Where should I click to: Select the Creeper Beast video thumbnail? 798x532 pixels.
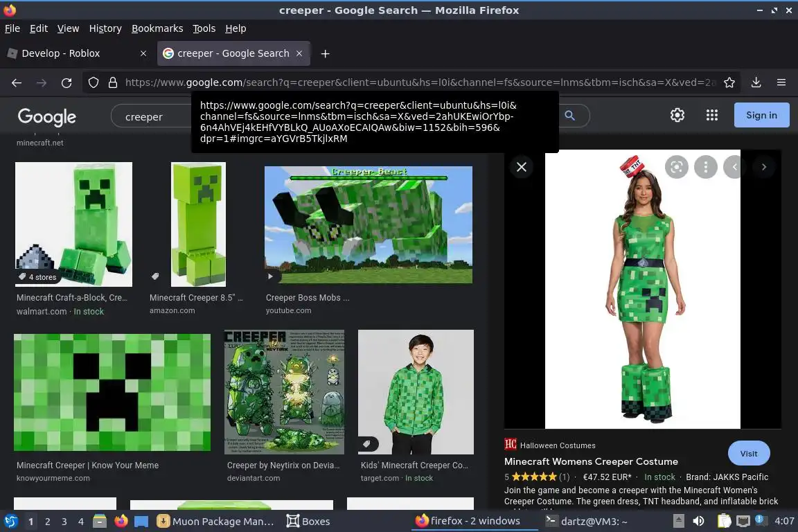pos(369,224)
